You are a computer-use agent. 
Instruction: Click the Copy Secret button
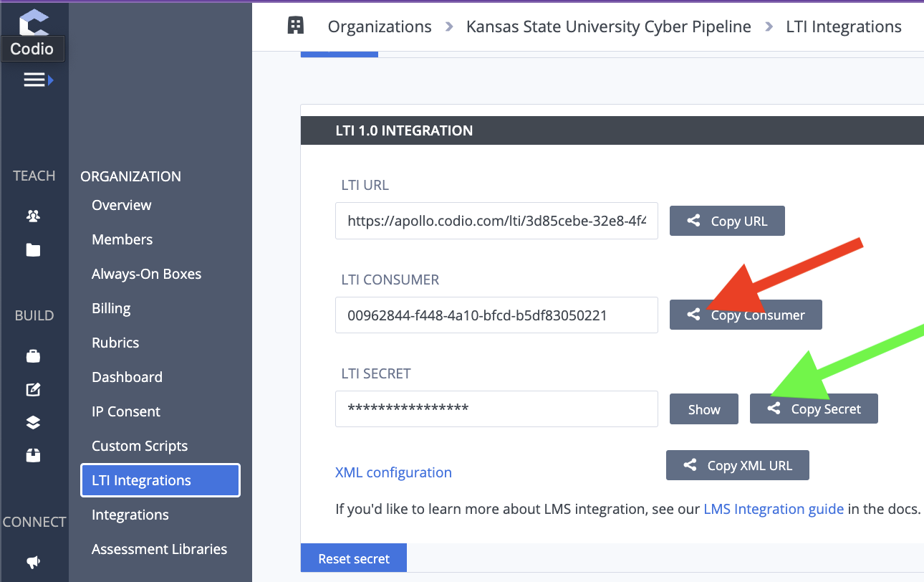[x=814, y=409]
